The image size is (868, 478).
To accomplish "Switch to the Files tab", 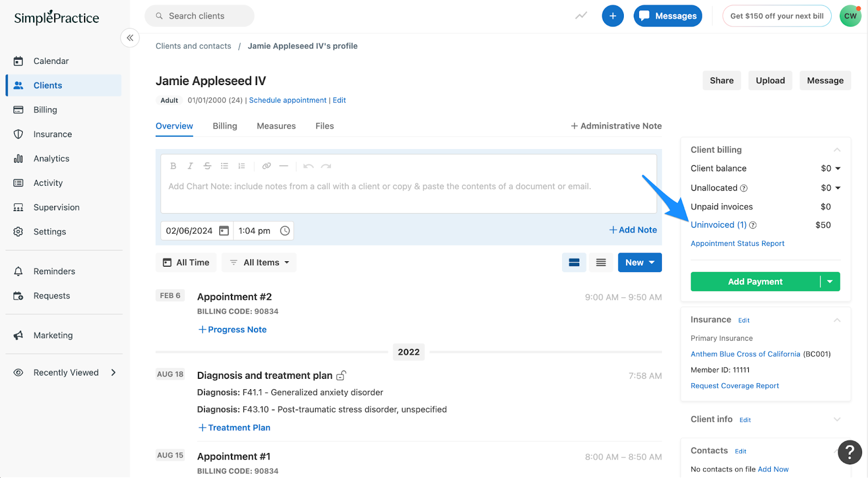I will click(324, 126).
